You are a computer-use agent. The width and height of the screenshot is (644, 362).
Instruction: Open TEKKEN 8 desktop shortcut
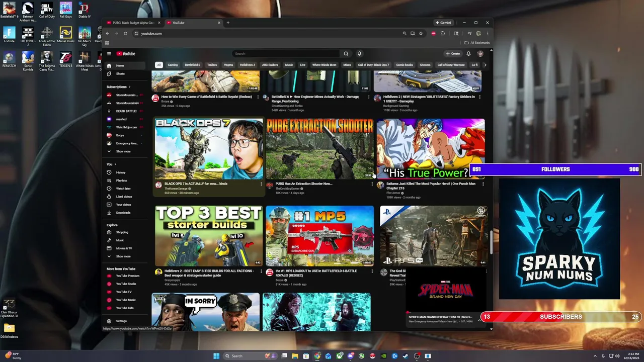pos(65,59)
